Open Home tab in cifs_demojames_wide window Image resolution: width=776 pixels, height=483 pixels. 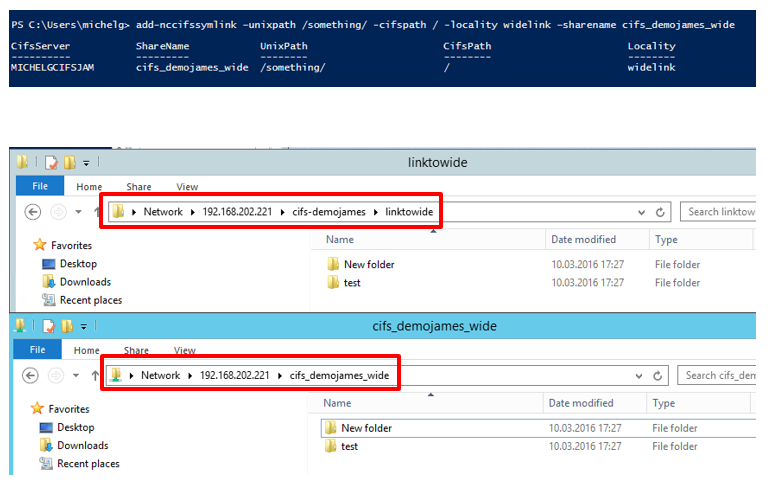(x=87, y=350)
